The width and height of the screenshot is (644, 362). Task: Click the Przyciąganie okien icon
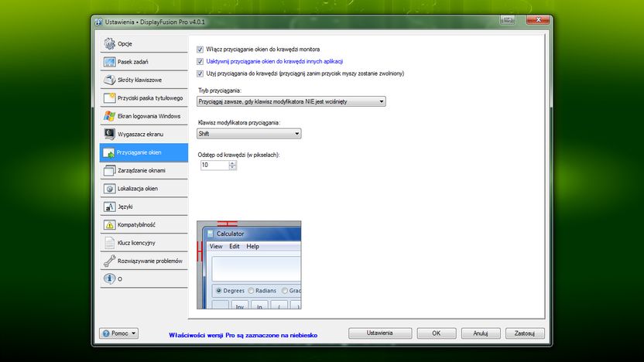109,152
